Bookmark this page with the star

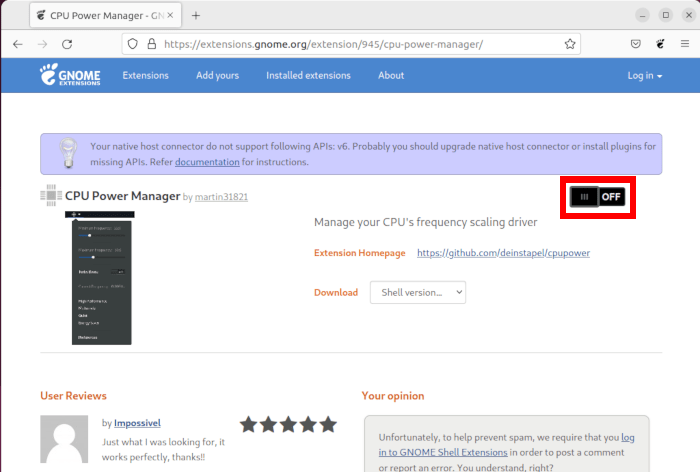tap(570, 44)
